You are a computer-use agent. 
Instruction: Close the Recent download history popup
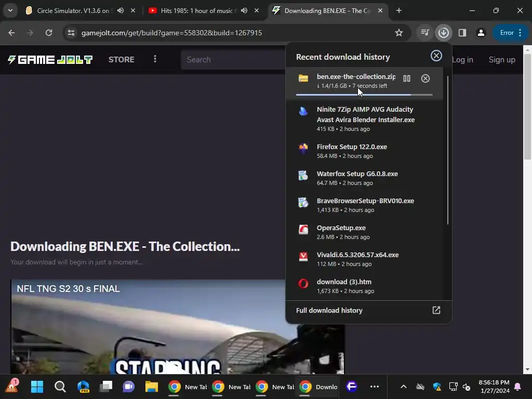point(436,56)
